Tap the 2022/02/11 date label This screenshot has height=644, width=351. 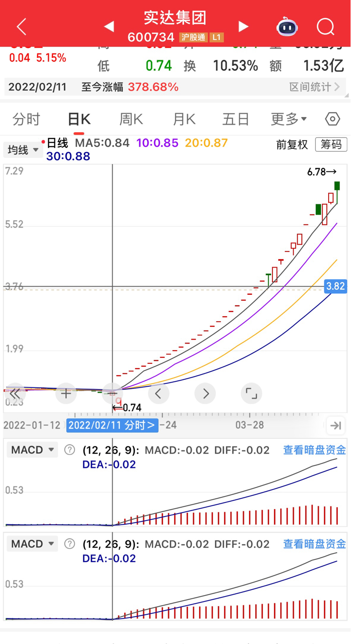(x=37, y=87)
